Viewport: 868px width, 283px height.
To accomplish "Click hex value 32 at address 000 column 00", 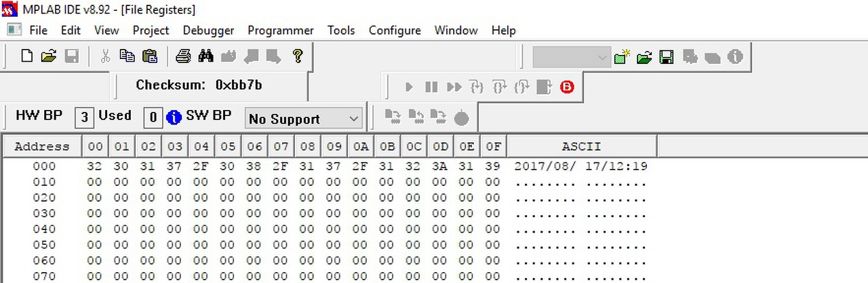I will point(94,166).
